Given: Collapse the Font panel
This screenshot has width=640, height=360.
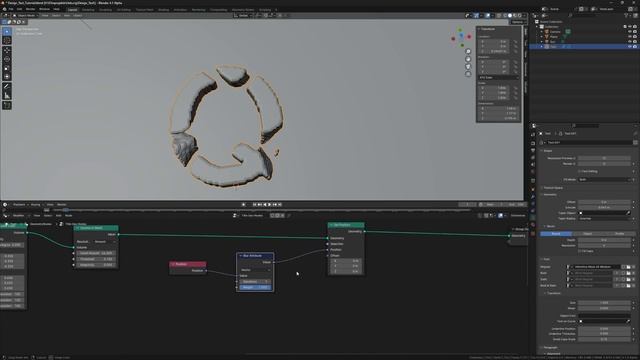Looking at the screenshot, I should tap(546, 259).
